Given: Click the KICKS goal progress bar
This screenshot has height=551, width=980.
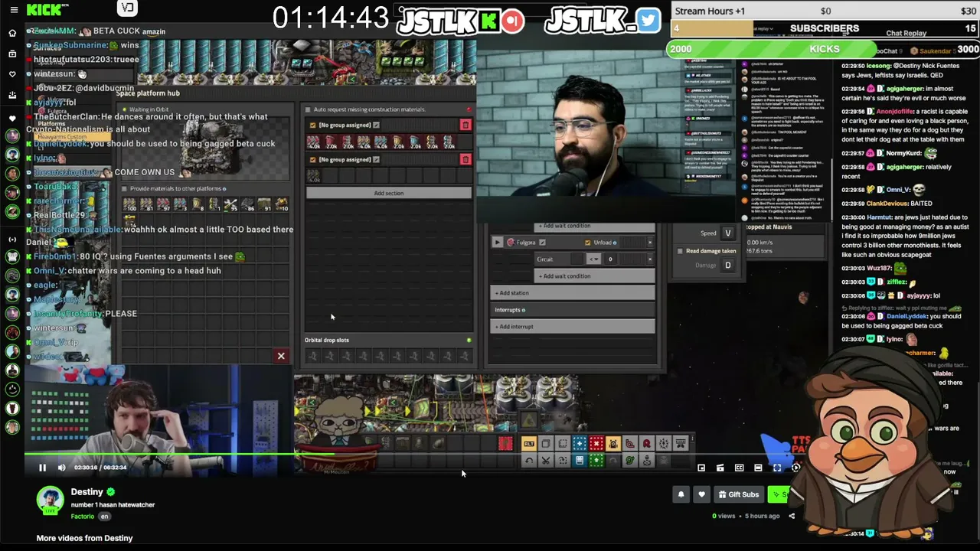Looking at the screenshot, I should click(824, 49).
